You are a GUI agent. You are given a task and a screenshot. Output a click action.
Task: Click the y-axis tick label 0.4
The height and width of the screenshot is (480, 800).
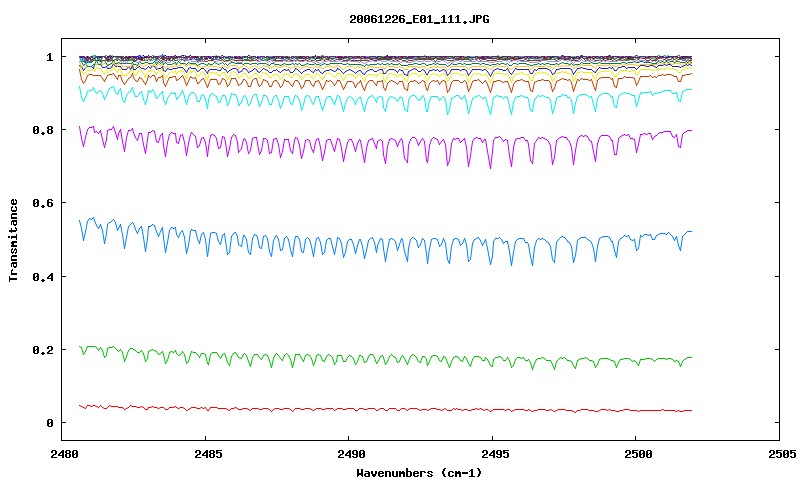[x=42, y=276]
